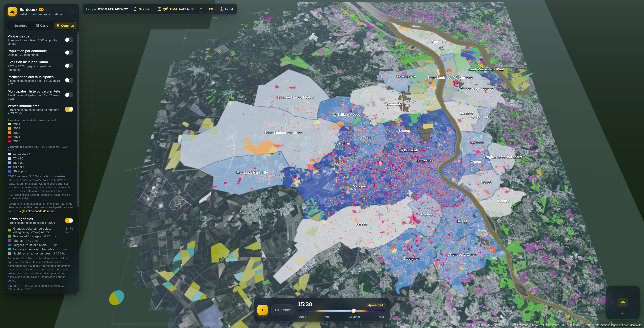This screenshot has height=328, width=644.
Task: Open the Légal info button
Action: tap(226, 9)
